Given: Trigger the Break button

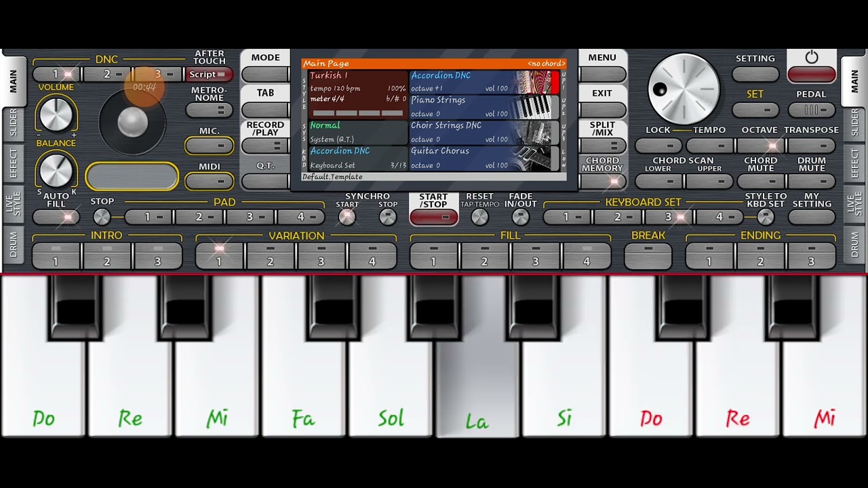Looking at the screenshot, I should point(648,256).
